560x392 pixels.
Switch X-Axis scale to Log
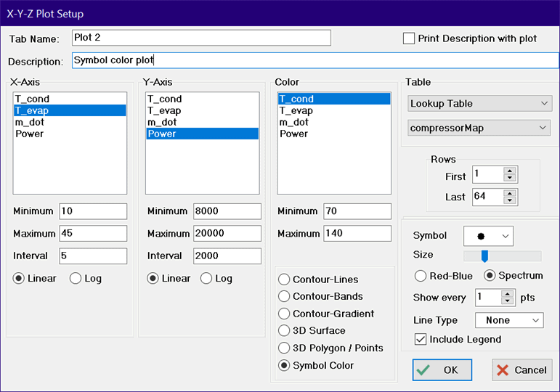tap(76, 279)
